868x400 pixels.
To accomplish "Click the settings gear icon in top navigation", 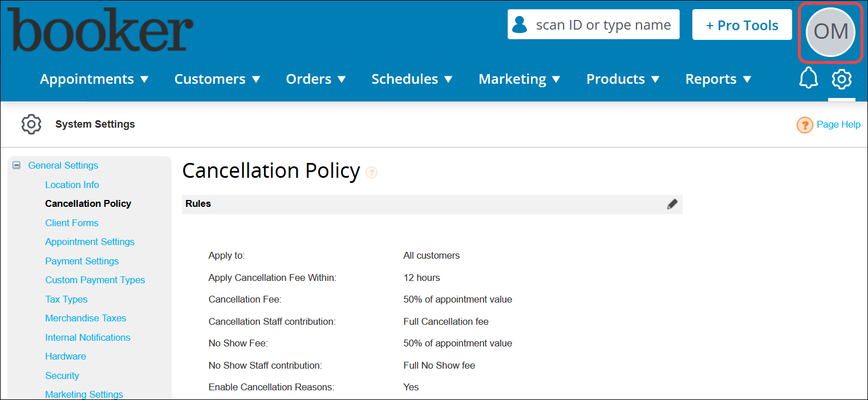I will 842,79.
